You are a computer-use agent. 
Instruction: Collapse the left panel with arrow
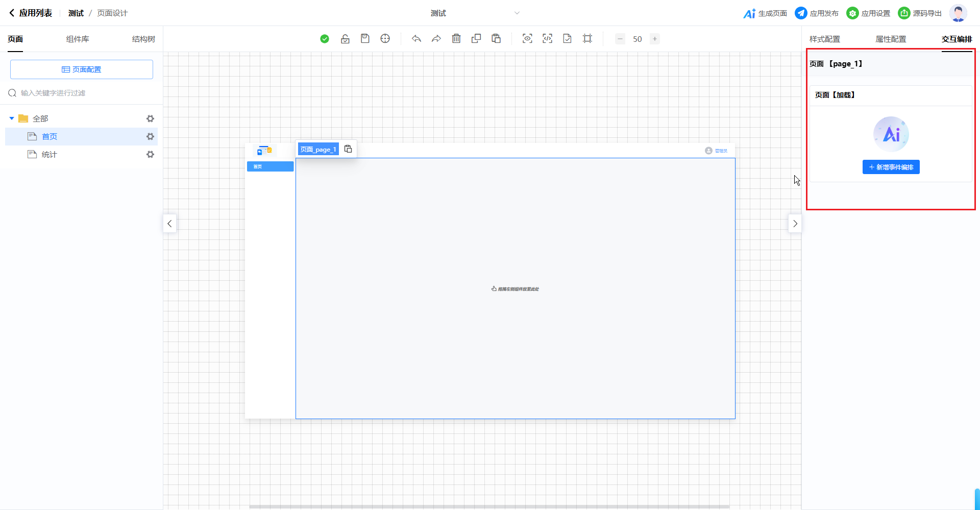coord(169,224)
